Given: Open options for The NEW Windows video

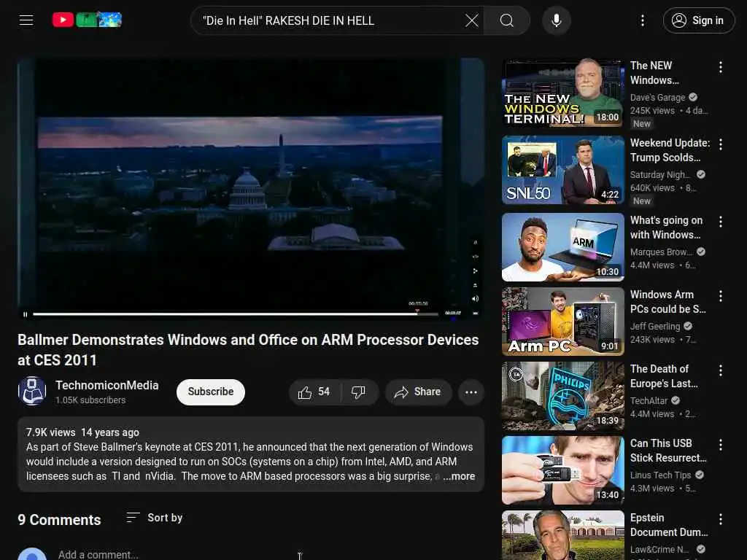Looking at the screenshot, I should (x=720, y=67).
